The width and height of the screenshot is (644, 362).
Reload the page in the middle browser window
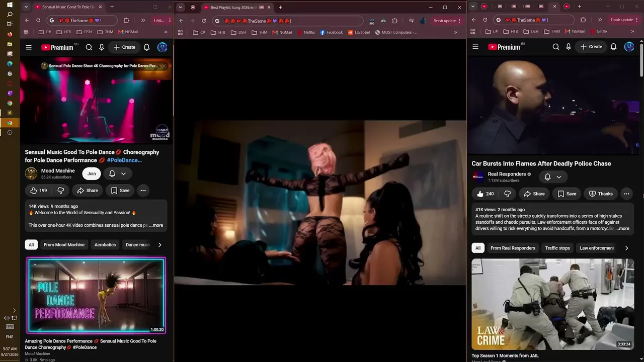click(204, 21)
